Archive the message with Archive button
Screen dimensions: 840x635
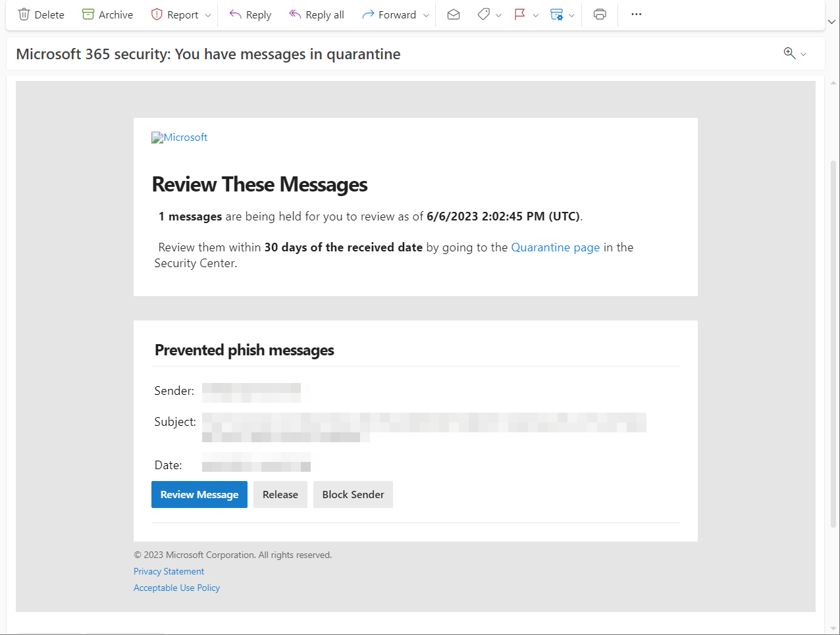coord(107,14)
